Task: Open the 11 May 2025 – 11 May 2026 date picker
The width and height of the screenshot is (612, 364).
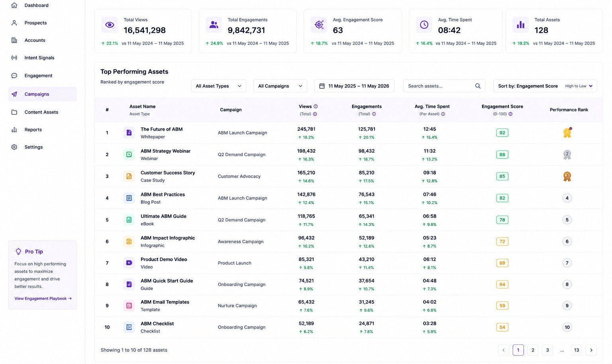Action: (x=354, y=86)
